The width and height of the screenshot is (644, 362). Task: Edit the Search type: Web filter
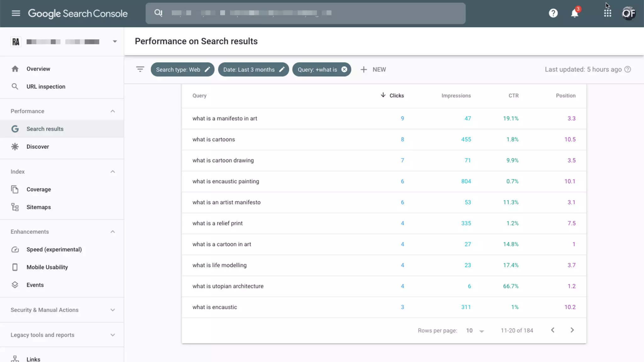(x=182, y=69)
